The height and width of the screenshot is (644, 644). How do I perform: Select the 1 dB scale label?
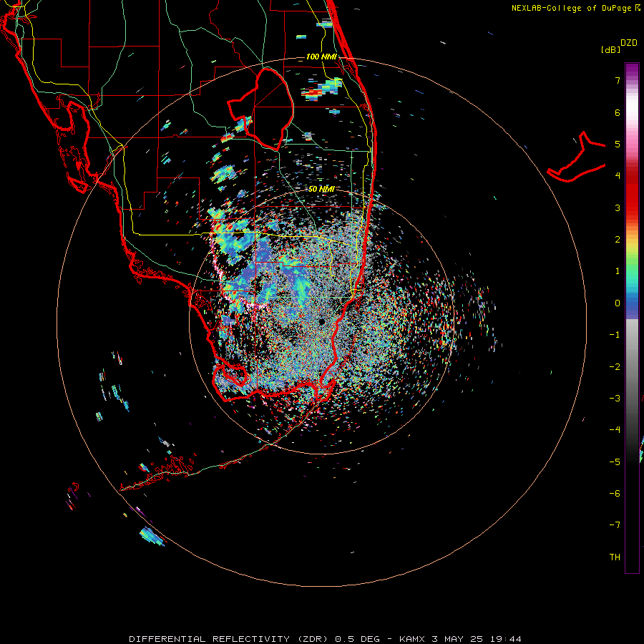coord(618,271)
